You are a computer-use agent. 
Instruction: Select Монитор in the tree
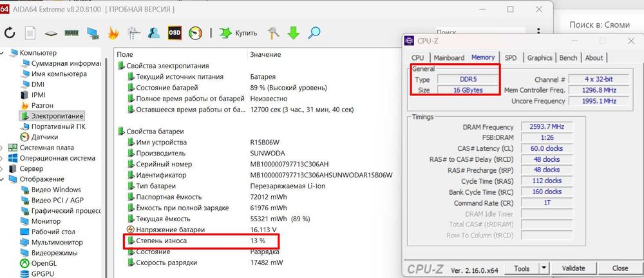41,221
